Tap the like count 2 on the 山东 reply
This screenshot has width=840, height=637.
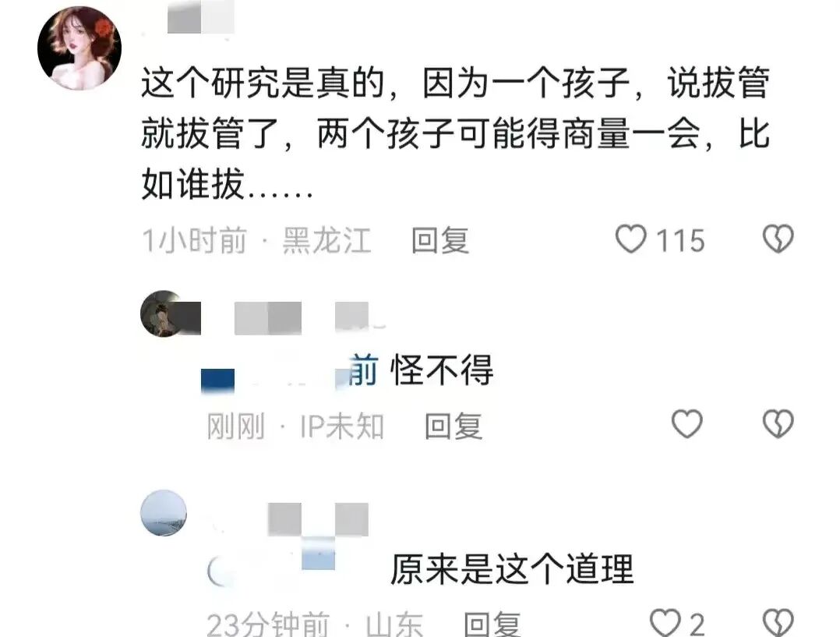697,624
